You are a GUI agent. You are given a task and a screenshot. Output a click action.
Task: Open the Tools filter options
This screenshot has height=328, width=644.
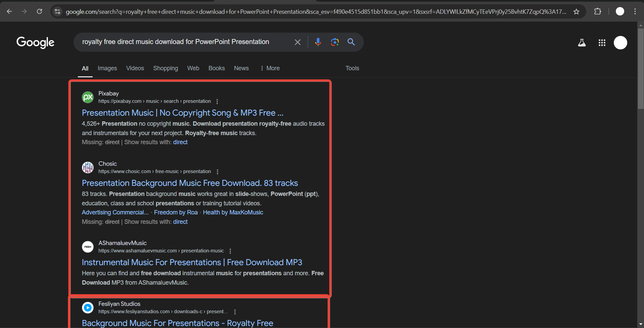(352, 68)
